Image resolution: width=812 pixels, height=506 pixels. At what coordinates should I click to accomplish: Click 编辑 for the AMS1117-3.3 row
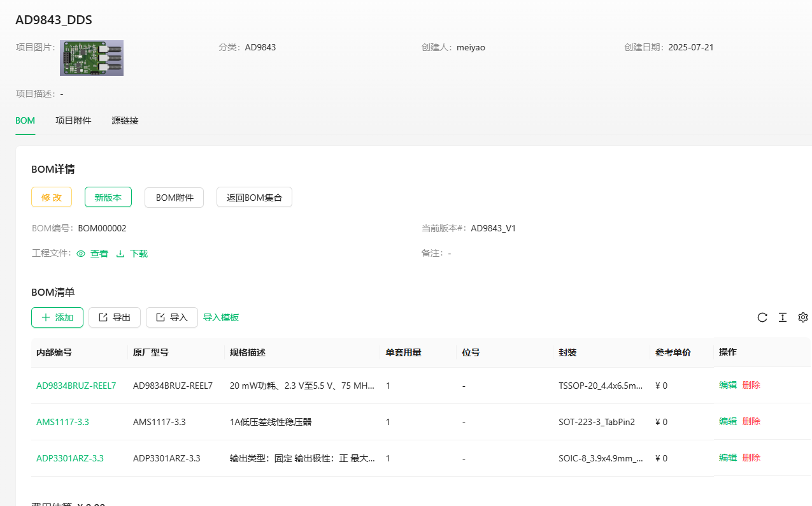click(728, 421)
